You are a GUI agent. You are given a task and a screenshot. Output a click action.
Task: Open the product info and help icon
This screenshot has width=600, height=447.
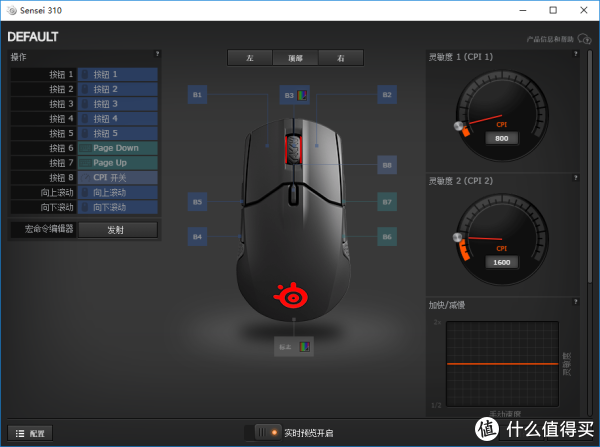point(584,39)
